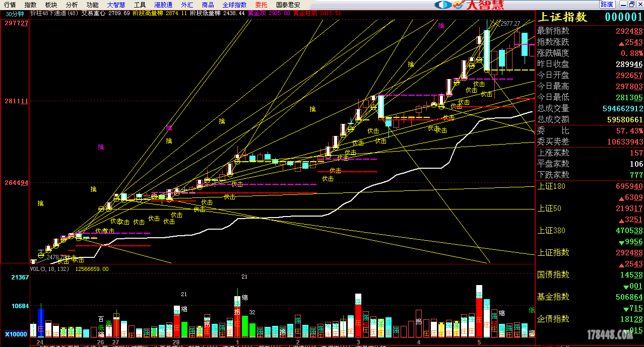Click the blue eye logo icon
644x347 pixels.
(443, 5)
